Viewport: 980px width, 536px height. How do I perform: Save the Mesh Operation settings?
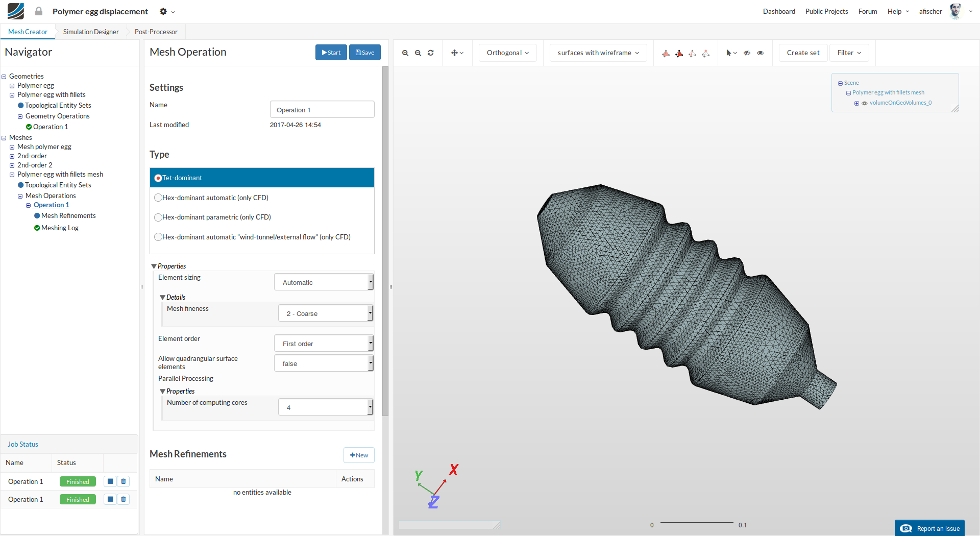(364, 52)
